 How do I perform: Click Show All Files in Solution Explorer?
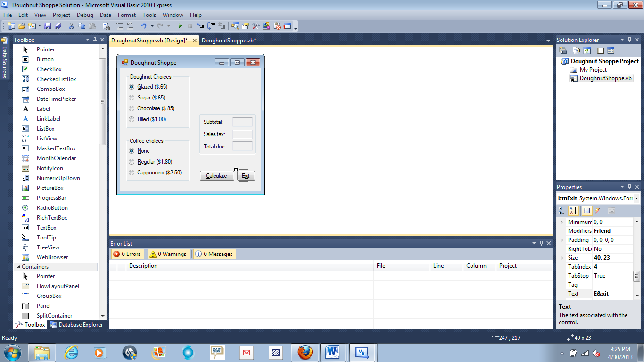577,50
